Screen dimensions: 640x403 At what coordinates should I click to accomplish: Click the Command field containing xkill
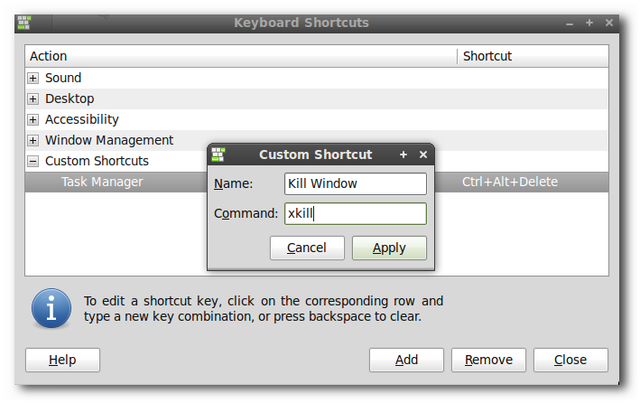coord(355,214)
